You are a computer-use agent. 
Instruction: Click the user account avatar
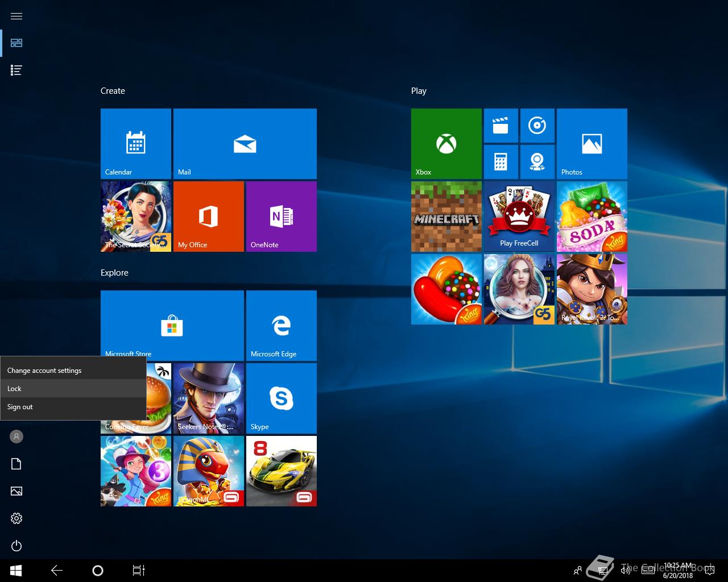click(x=16, y=436)
